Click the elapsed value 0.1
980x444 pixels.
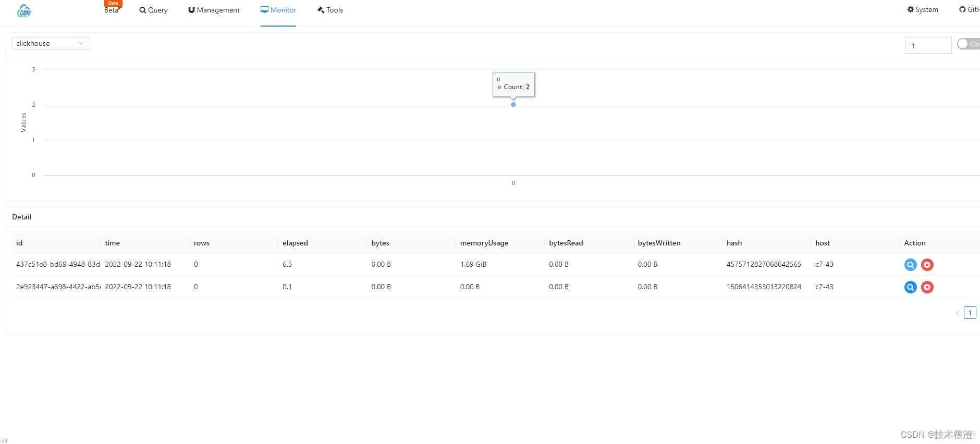287,287
